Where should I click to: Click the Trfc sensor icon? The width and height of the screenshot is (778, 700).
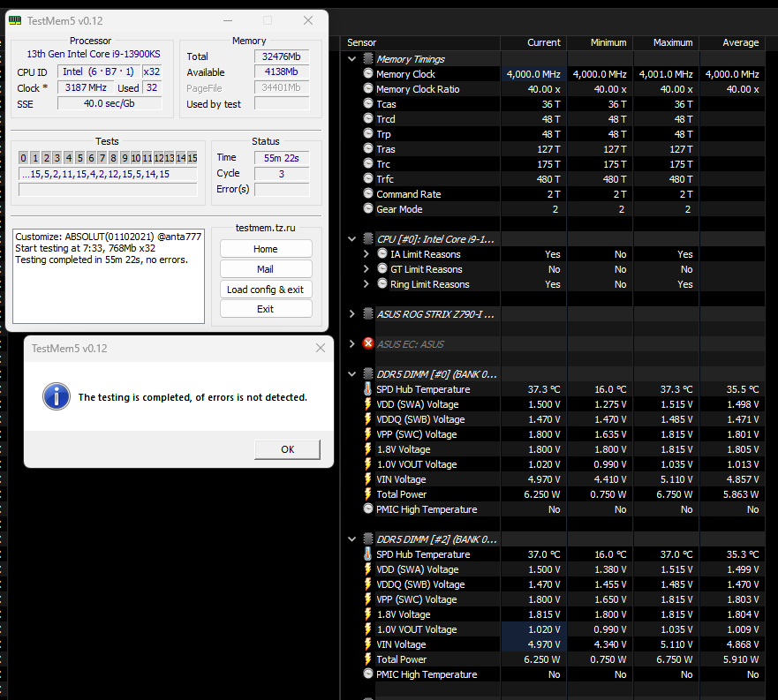[367, 178]
